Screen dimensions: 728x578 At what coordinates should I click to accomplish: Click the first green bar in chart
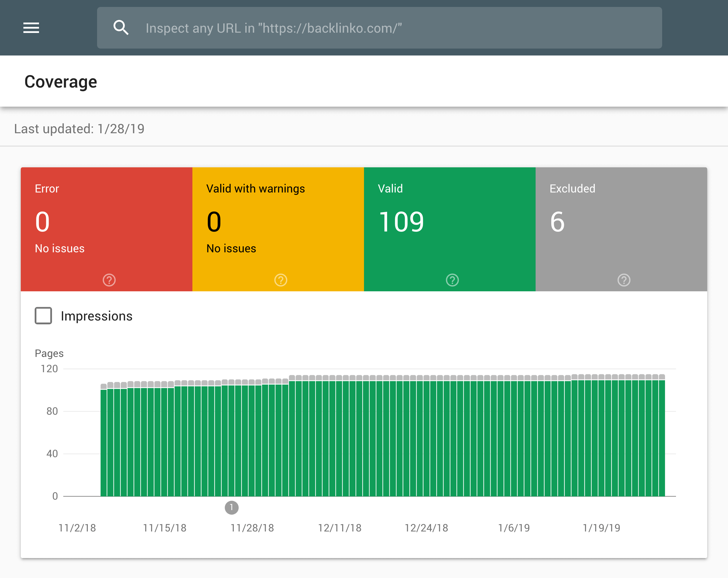[x=104, y=443]
